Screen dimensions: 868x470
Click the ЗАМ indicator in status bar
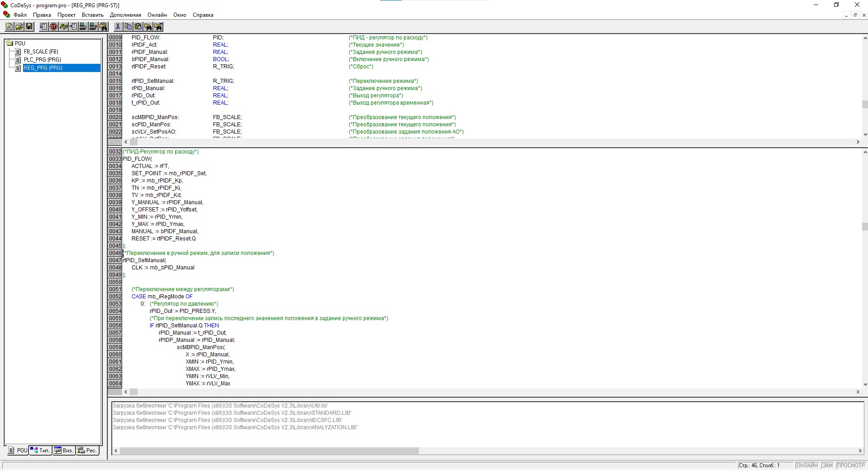click(x=828, y=465)
